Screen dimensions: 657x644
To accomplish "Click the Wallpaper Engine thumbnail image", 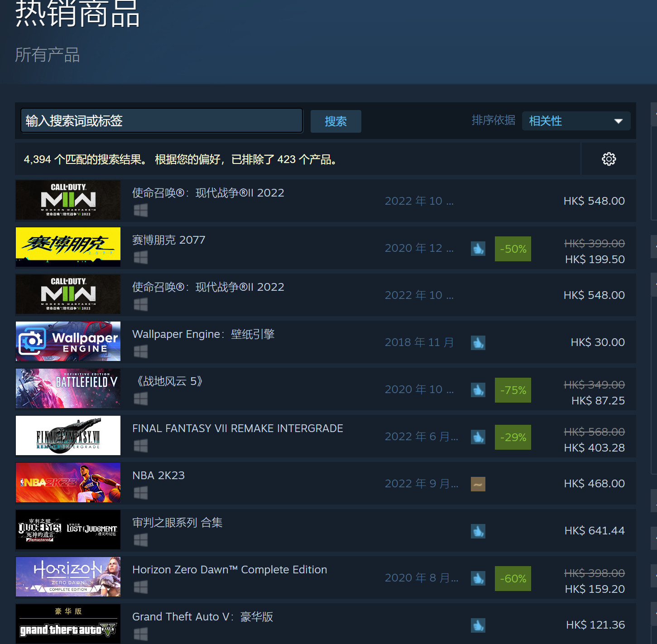I will click(x=68, y=341).
